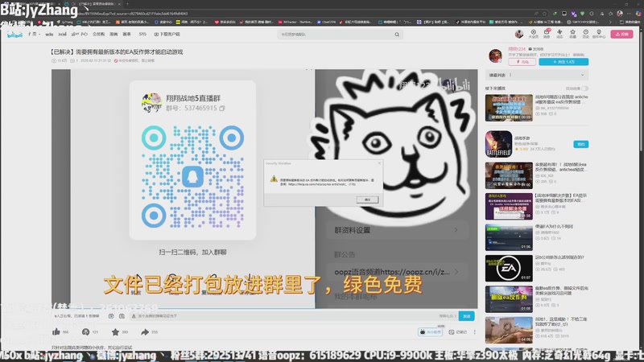Open the messages icon with red badge
644x362 pixels.
547,34
